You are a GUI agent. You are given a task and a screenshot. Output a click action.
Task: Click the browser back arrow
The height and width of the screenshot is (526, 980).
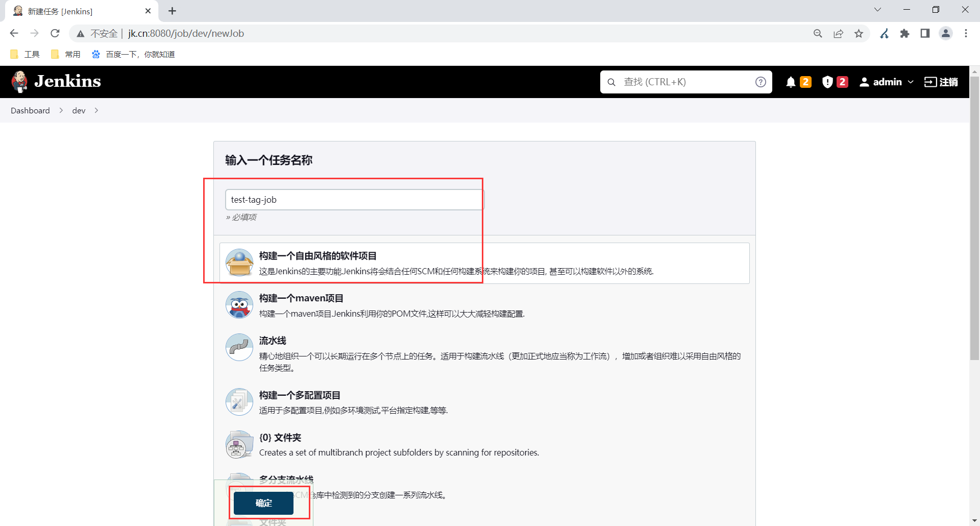(14, 33)
